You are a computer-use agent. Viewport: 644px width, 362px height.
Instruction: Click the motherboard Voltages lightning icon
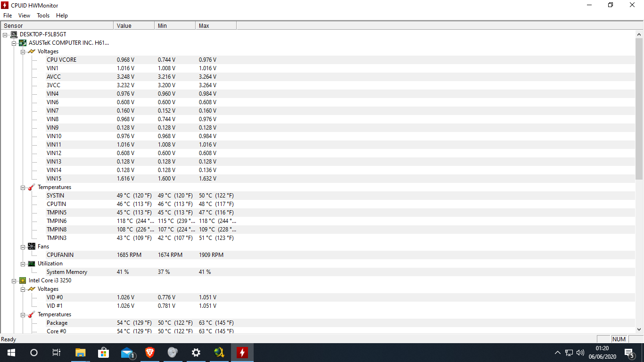click(x=32, y=51)
